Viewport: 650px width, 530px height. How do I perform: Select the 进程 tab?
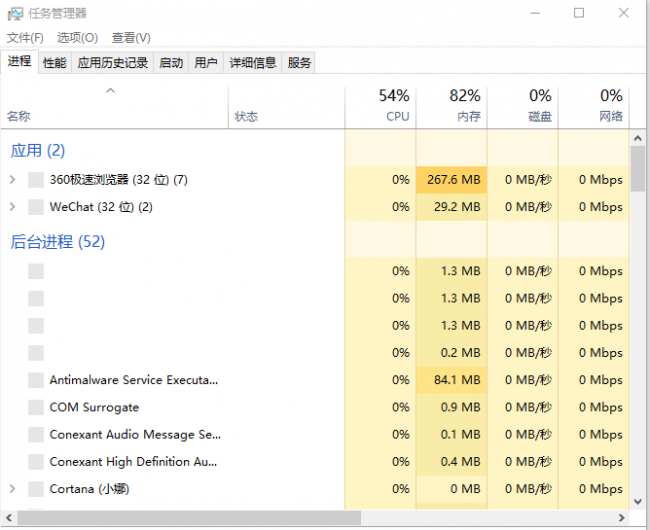tap(19, 62)
